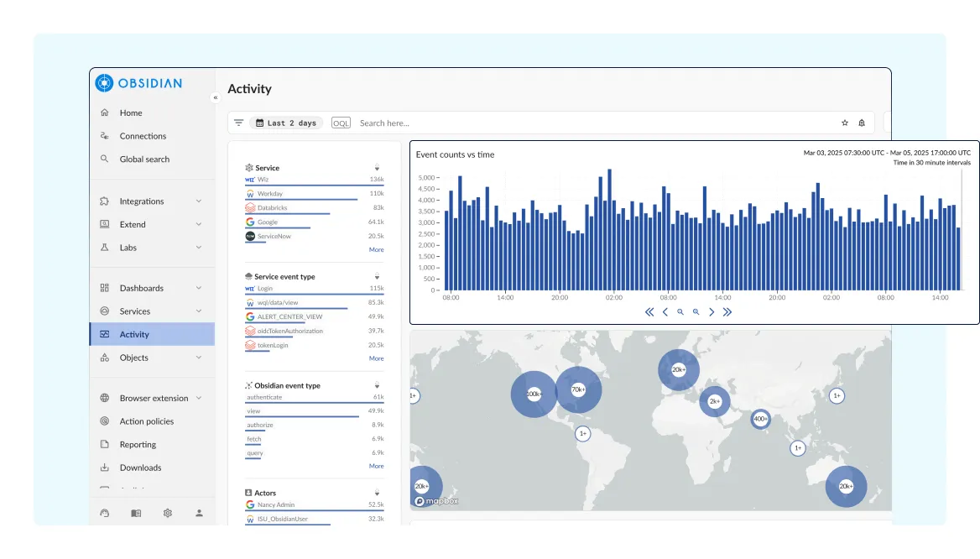Viewport: 980px width, 559px height.
Task: Show More under Obsidian event type
Action: (x=376, y=466)
